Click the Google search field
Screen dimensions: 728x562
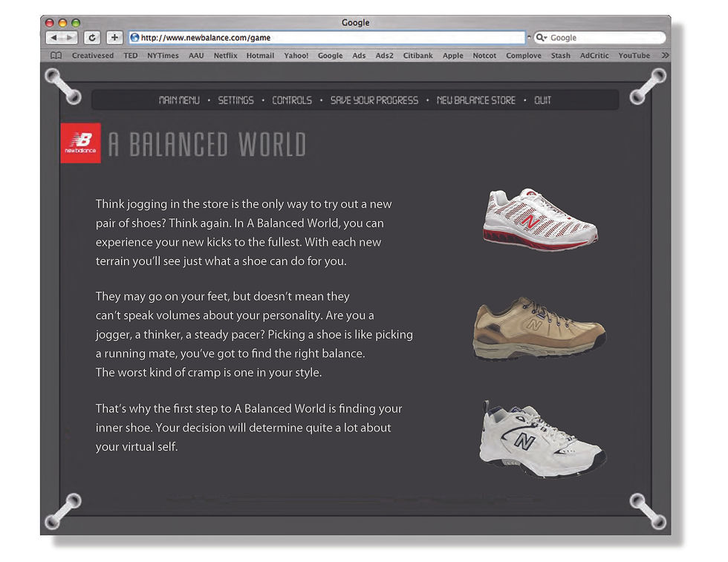coord(600,38)
